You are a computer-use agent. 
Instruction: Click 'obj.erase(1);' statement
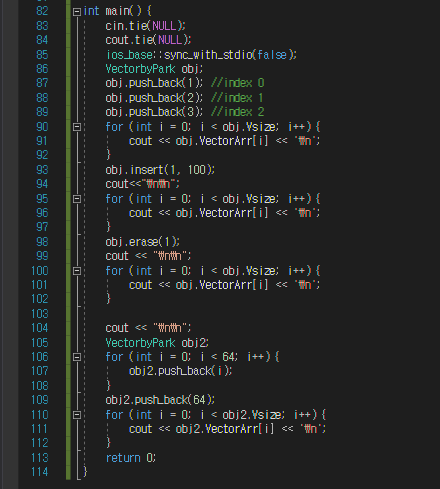[143, 242]
